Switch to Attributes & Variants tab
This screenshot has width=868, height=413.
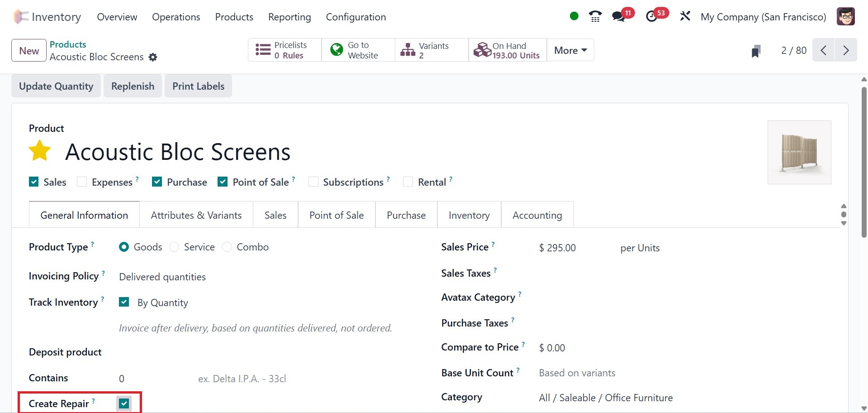pyautogui.click(x=196, y=215)
